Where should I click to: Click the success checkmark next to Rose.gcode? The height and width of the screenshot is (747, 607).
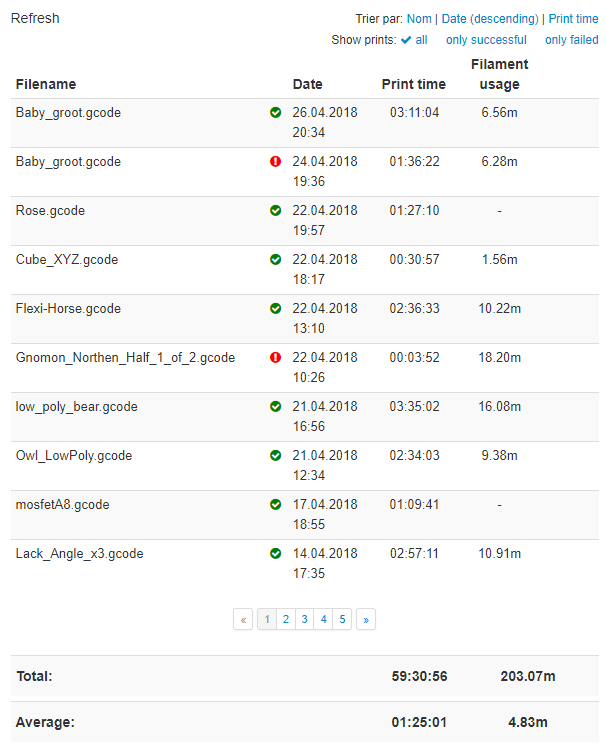(x=275, y=211)
